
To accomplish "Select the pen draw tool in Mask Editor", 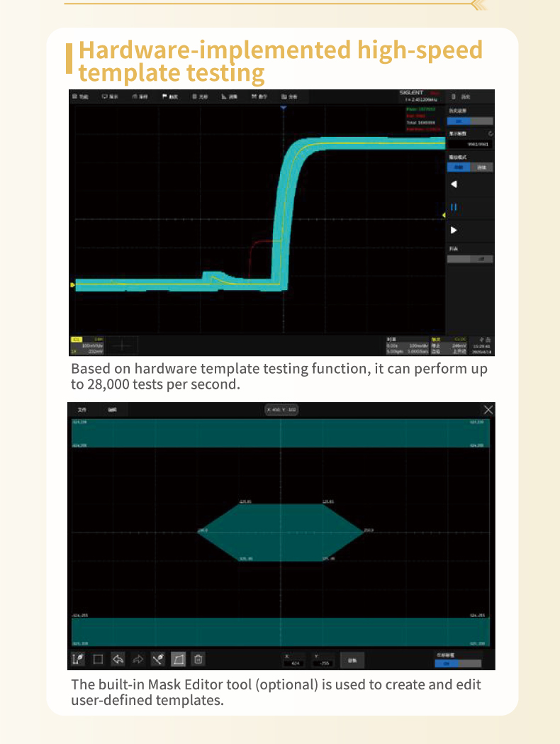I will 78,659.
